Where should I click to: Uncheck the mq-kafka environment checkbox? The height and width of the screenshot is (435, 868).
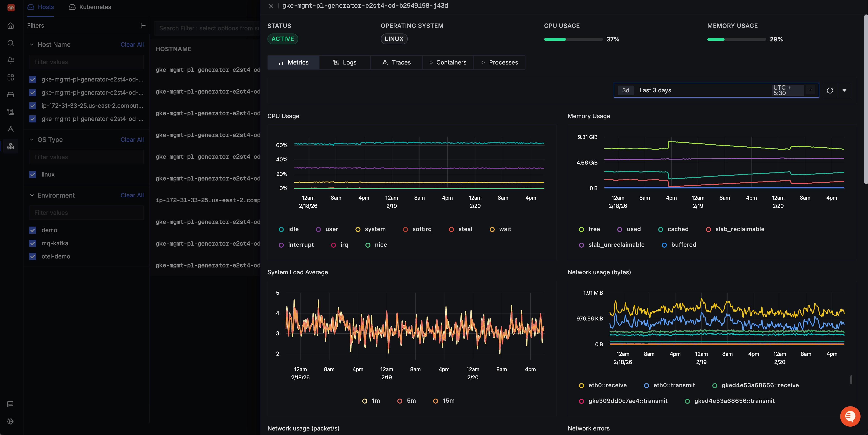pyautogui.click(x=32, y=243)
